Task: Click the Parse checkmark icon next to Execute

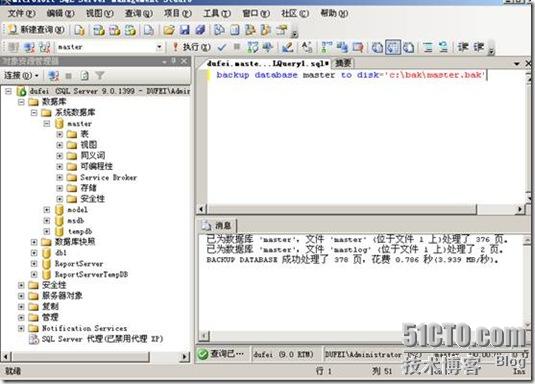Action: (x=222, y=47)
